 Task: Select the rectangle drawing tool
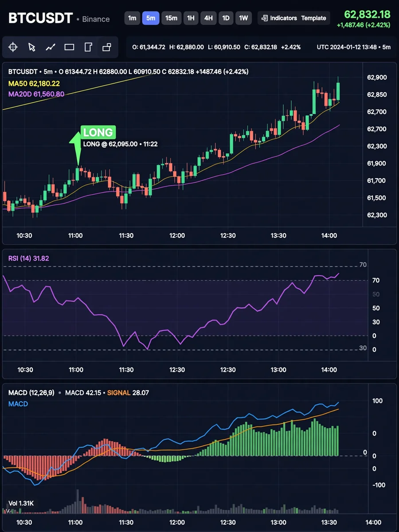coord(69,47)
